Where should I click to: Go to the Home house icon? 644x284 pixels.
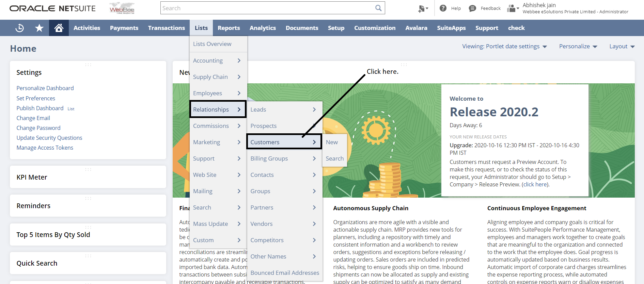(59, 28)
